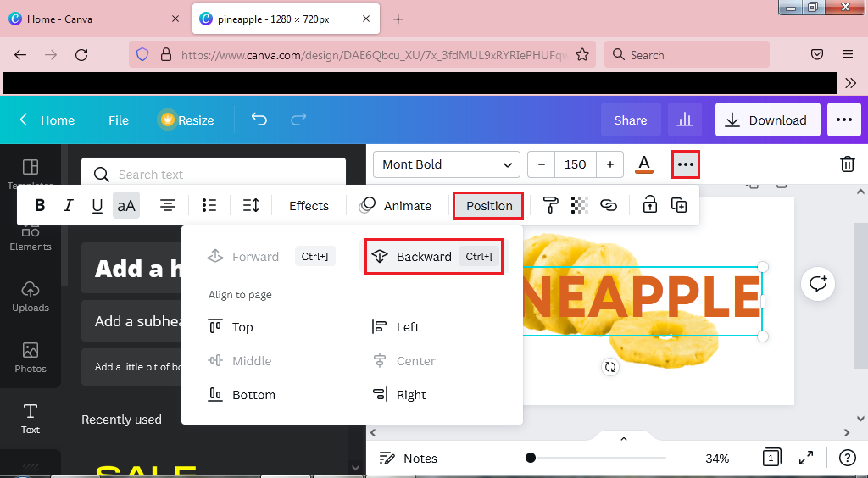Align element to page Bottom
Image resolution: width=868 pixels, height=478 pixels.
(242, 394)
